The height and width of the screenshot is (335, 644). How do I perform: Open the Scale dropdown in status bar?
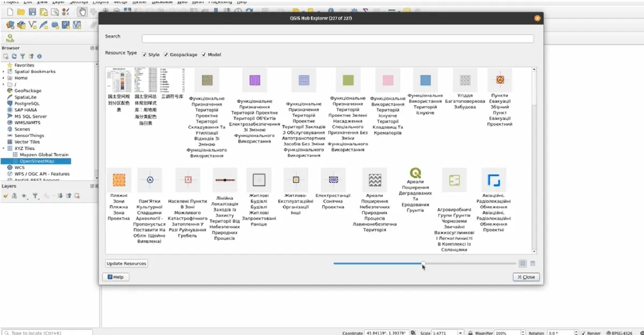pyautogui.click(x=460, y=333)
